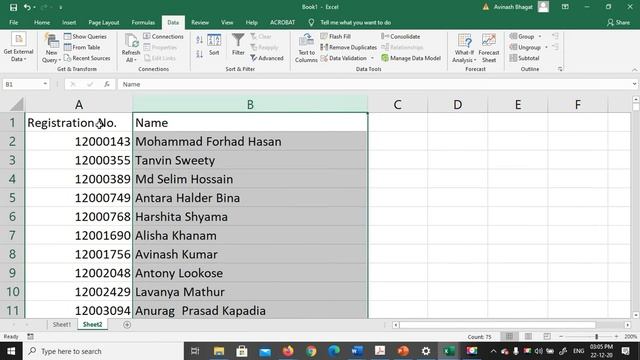Open the Name Box dropdown
Viewport: 640px width, 360px height.
(45, 84)
